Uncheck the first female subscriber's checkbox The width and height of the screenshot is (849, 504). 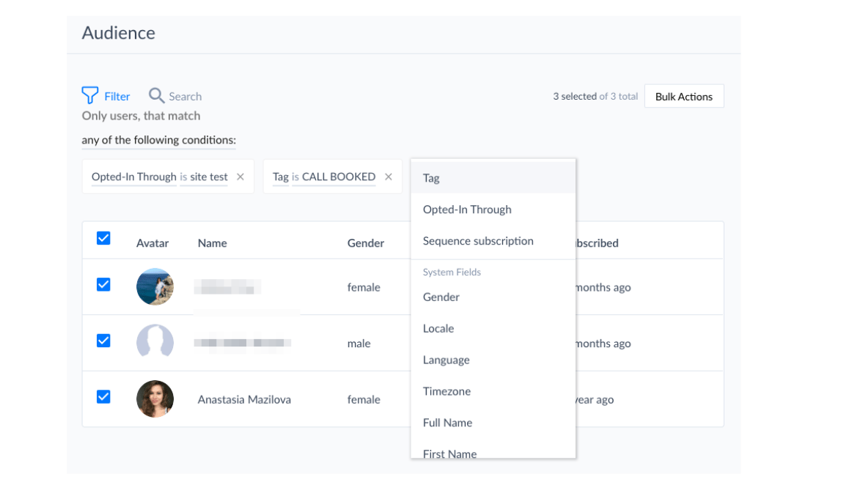point(103,284)
